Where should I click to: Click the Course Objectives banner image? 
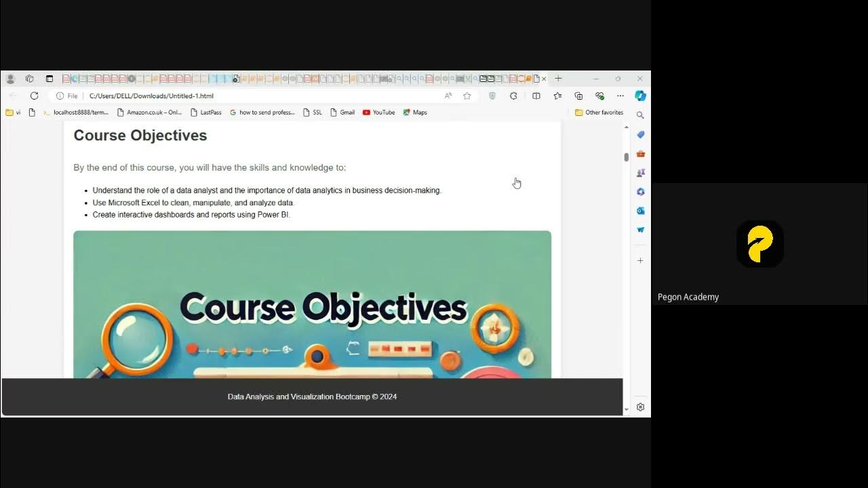click(x=312, y=304)
